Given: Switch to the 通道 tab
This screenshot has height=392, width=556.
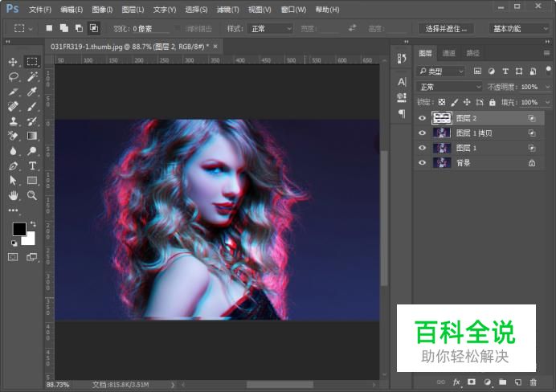Looking at the screenshot, I should pyautogui.click(x=449, y=53).
